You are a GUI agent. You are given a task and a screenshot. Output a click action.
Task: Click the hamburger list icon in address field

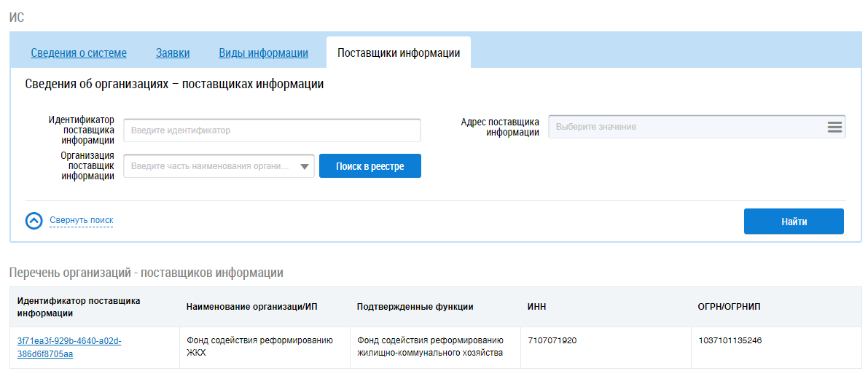pos(834,127)
